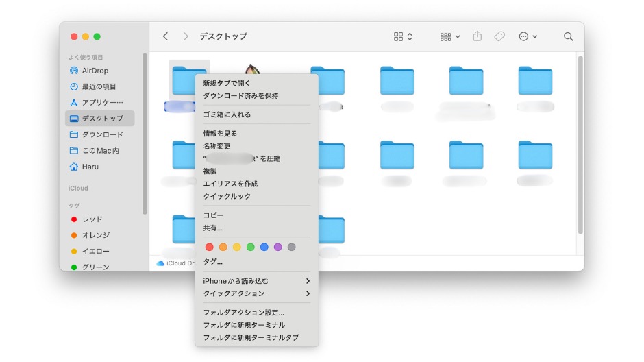The image size is (644, 362).
Task: Expand クイックアクション submenu
Action: (x=257, y=294)
